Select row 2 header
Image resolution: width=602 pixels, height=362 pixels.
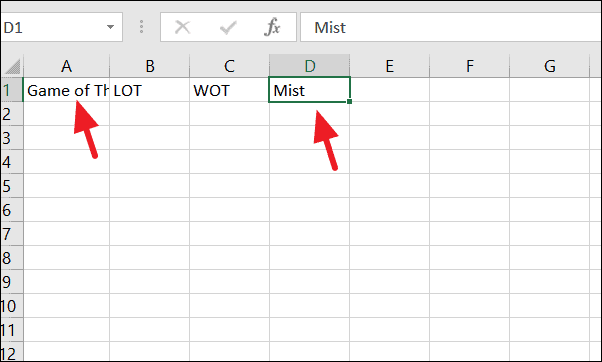tap(12, 114)
